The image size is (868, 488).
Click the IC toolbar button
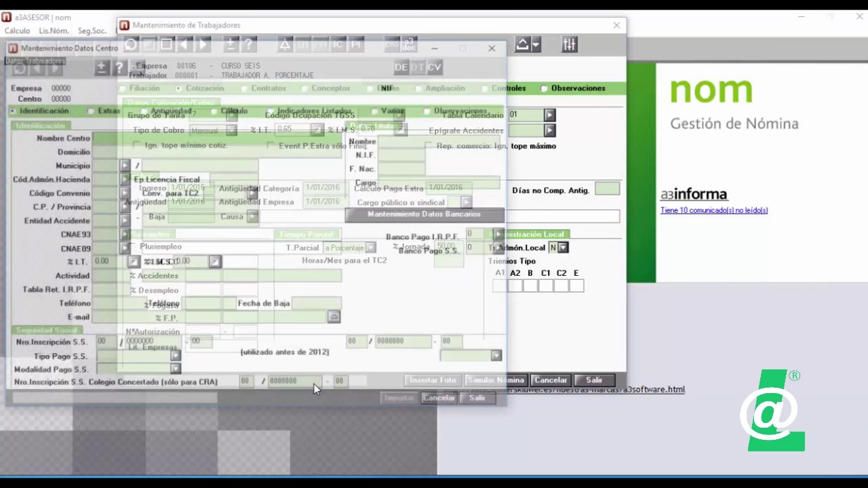coord(338,45)
